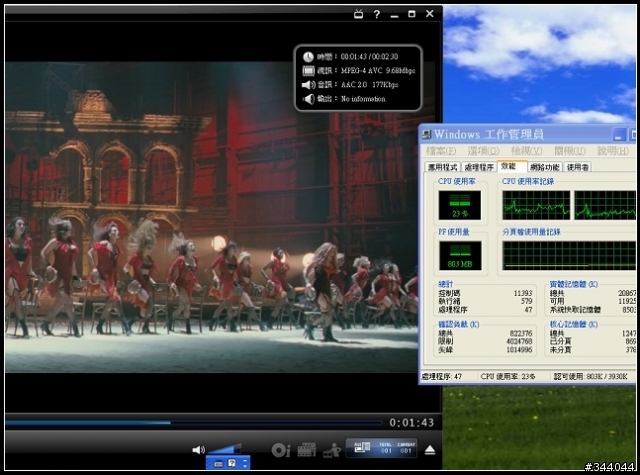This screenshot has height=475, width=640.
Task: Click the keyboard icon on language bar
Action: [x=218, y=464]
